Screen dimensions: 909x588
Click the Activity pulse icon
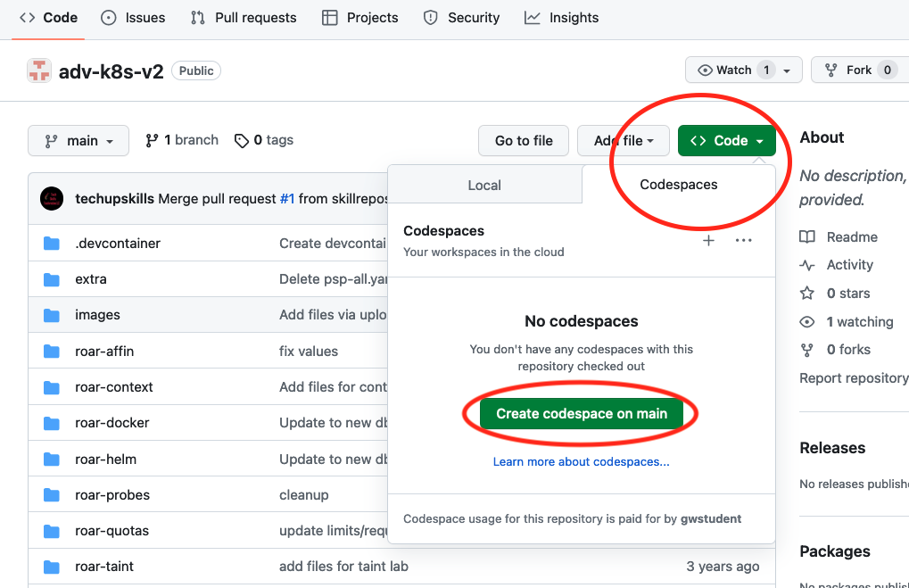point(807,265)
